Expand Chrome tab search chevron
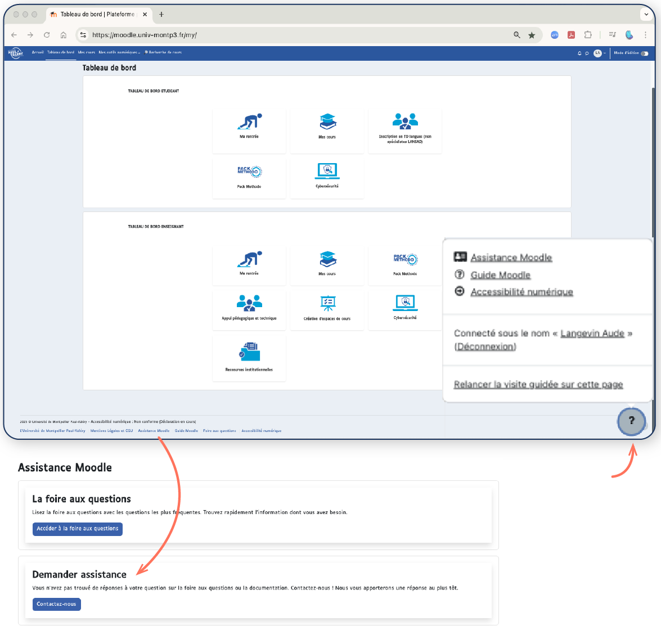This screenshot has height=644, width=661. coord(646,15)
